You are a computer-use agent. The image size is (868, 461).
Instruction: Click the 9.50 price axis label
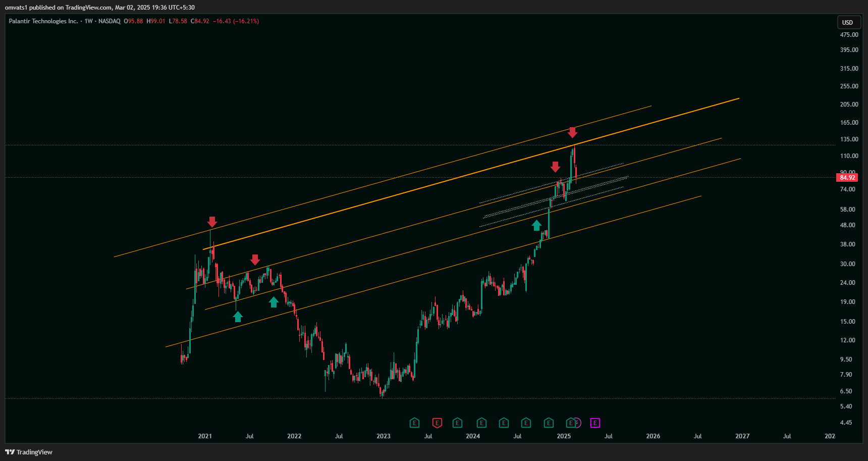click(846, 360)
